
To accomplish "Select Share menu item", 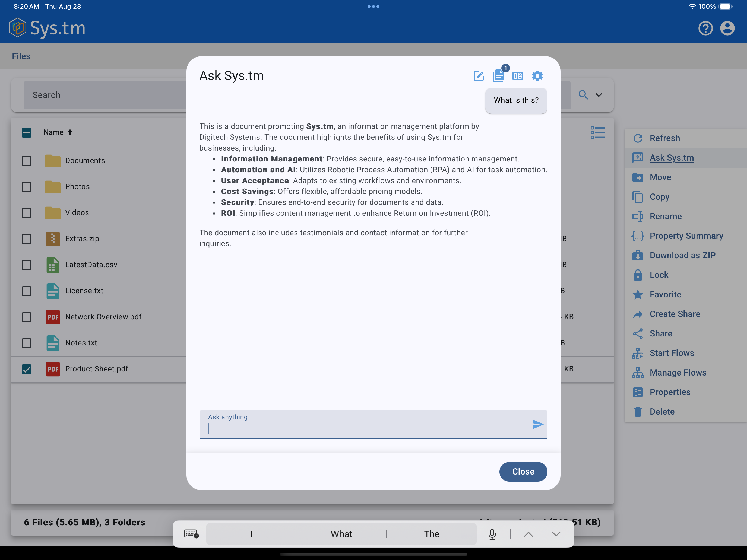I will [686, 333].
